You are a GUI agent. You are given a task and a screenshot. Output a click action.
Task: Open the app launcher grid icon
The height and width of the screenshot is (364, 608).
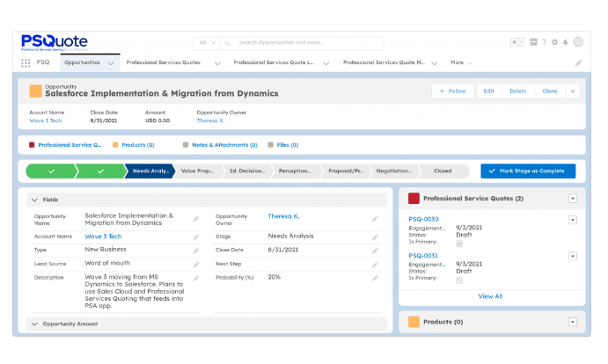point(26,62)
